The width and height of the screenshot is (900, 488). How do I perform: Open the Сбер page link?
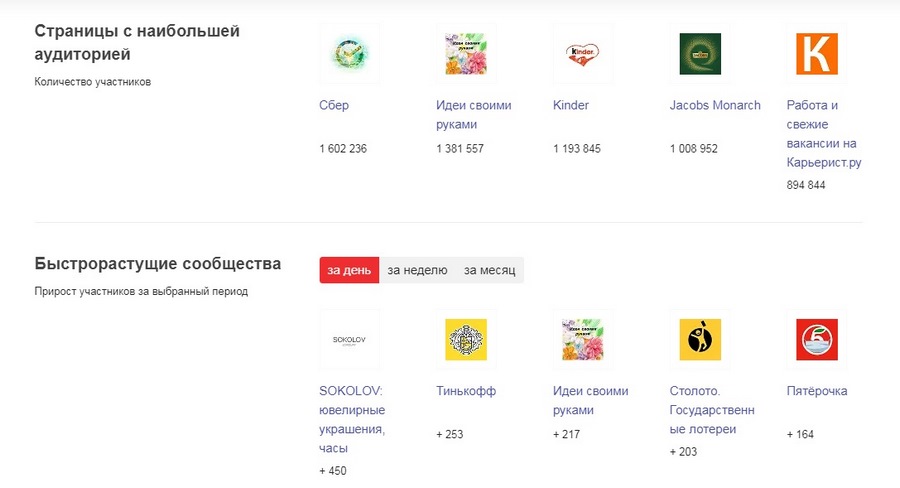click(x=334, y=105)
